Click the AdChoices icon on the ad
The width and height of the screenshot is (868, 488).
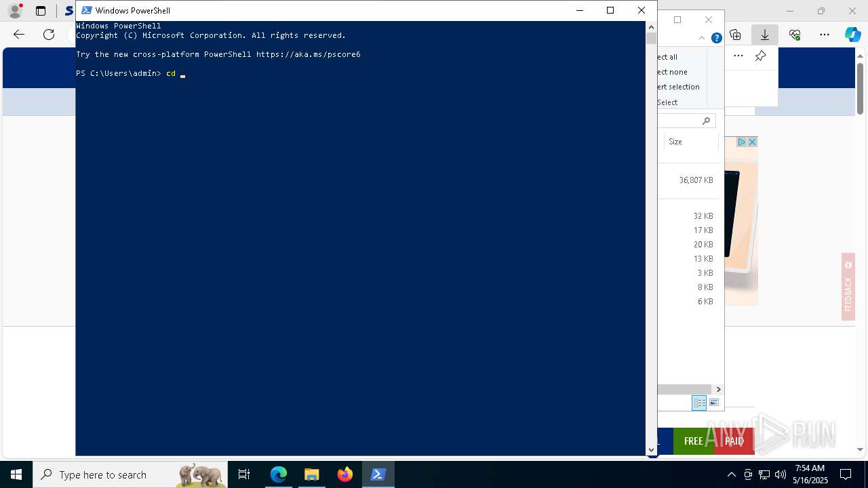[x=742, y=142]
